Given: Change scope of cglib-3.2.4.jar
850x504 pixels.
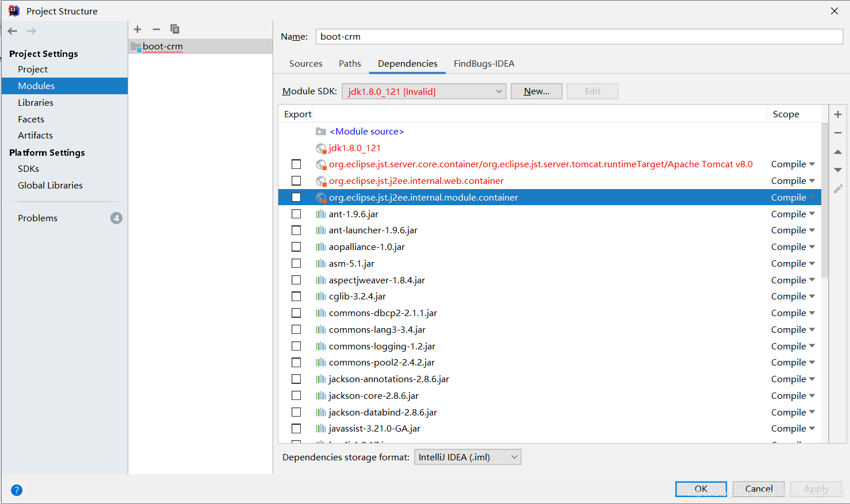Looking at the screenshot, I should (793, 297).
